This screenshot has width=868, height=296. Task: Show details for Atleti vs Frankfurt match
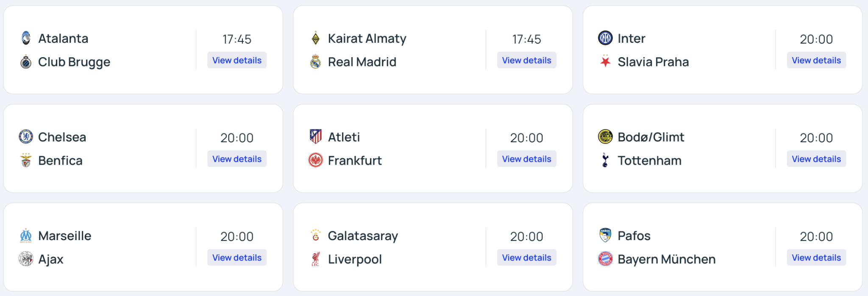click(526, 159)
